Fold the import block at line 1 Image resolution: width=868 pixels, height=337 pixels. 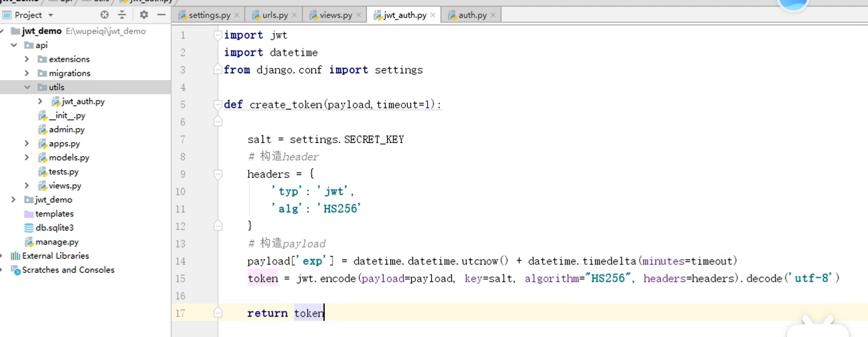218,35
